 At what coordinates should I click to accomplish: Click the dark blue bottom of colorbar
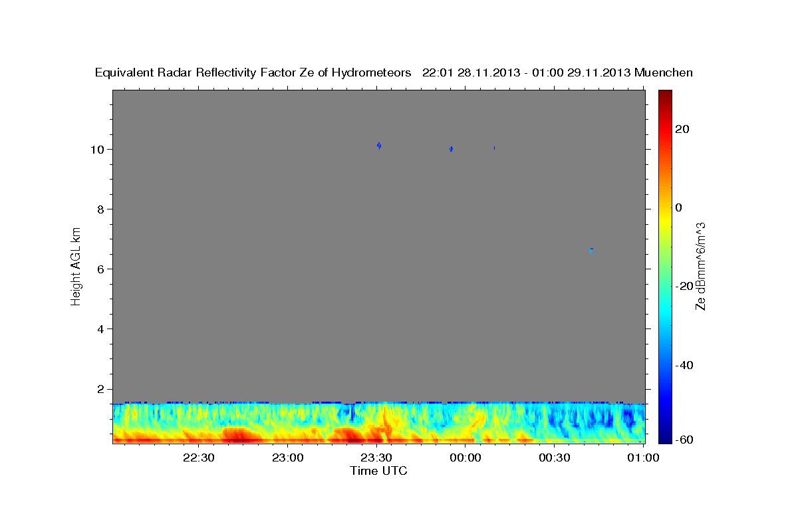[x=664, y=436]
